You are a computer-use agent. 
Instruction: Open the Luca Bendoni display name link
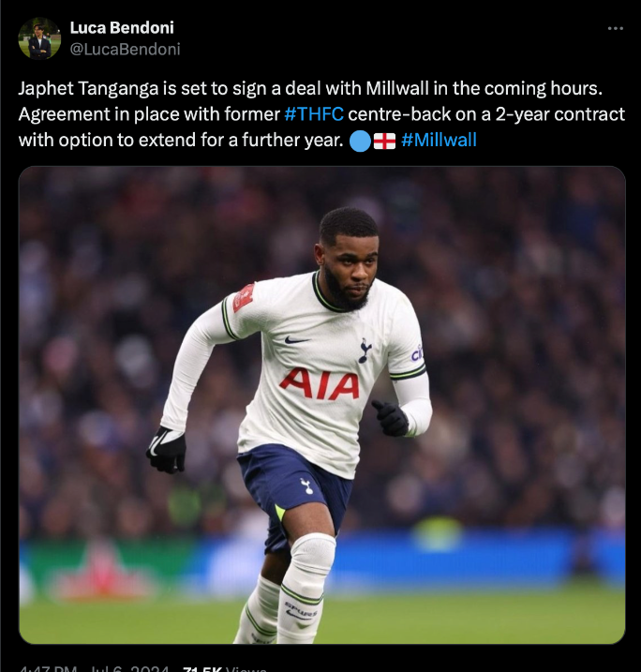(122, 28)
